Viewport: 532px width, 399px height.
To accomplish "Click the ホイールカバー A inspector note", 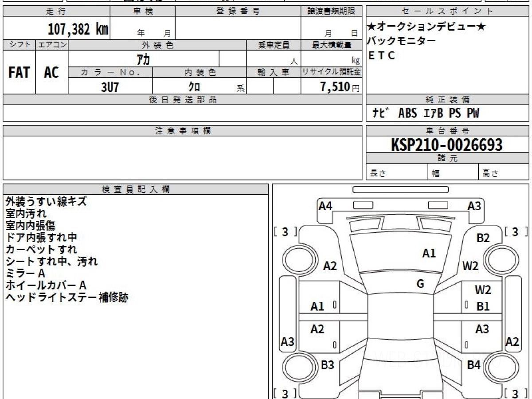I will (46, 285).
